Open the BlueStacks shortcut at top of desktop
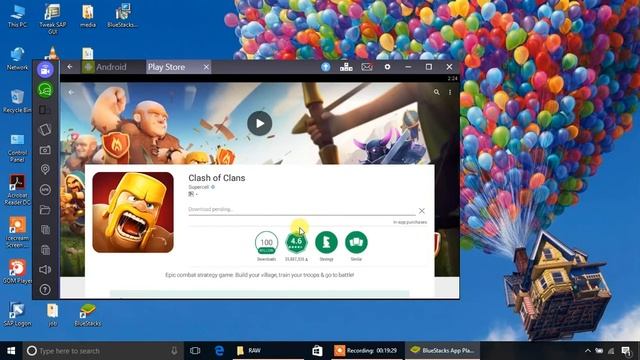Screen dimensions: 640x360 [122, 16]
